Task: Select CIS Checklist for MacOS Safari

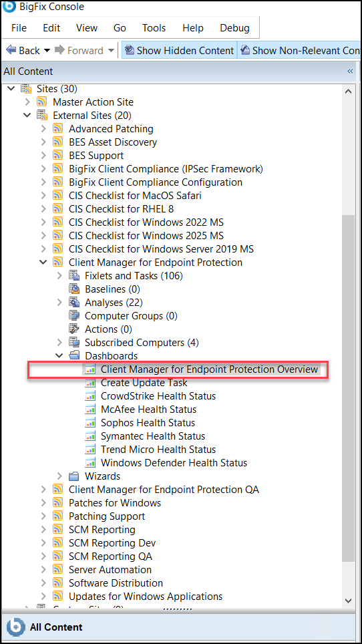Action: click(135, 196)
